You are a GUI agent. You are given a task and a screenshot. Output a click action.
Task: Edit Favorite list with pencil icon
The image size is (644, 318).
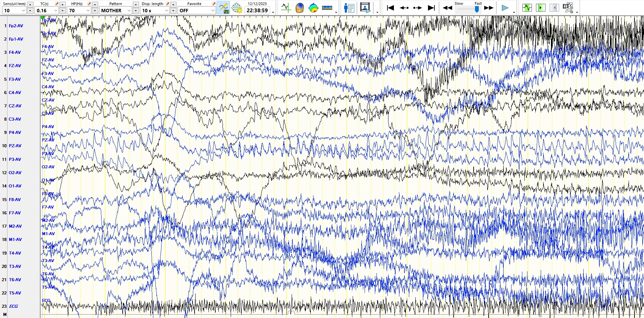tap(214, 4)
